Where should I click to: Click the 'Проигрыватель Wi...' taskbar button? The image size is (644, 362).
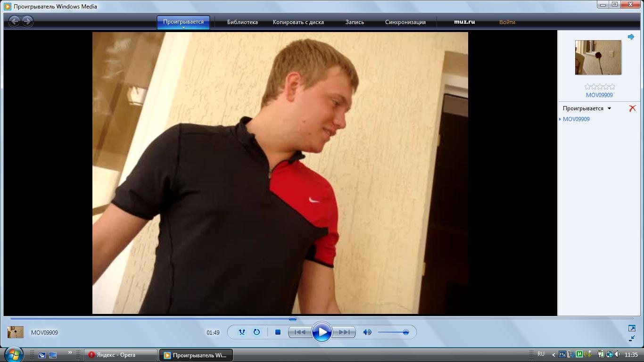pyautogui.click(x=196, y=355)
